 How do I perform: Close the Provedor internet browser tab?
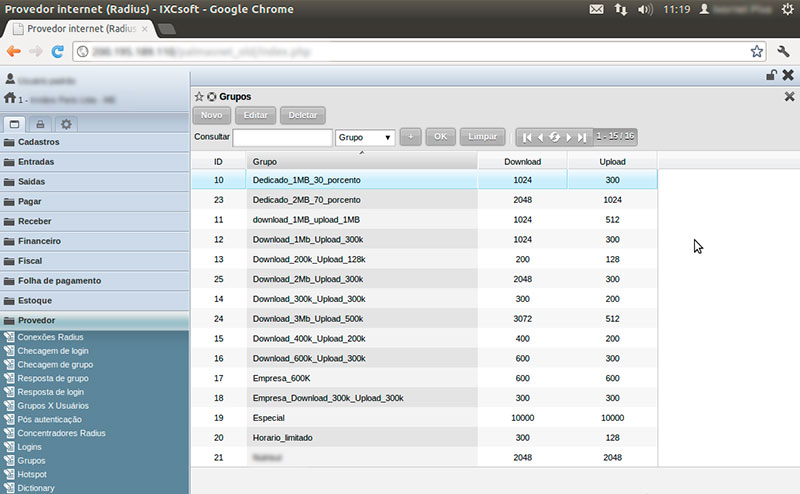click(145, 29)
